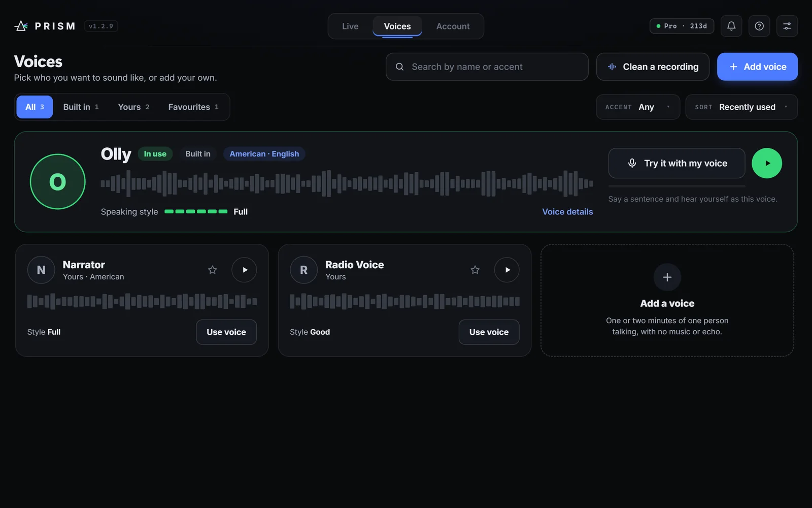Focus the Search by name or accent field
Viewport: 812px width, 508px height.
[487, 67]
